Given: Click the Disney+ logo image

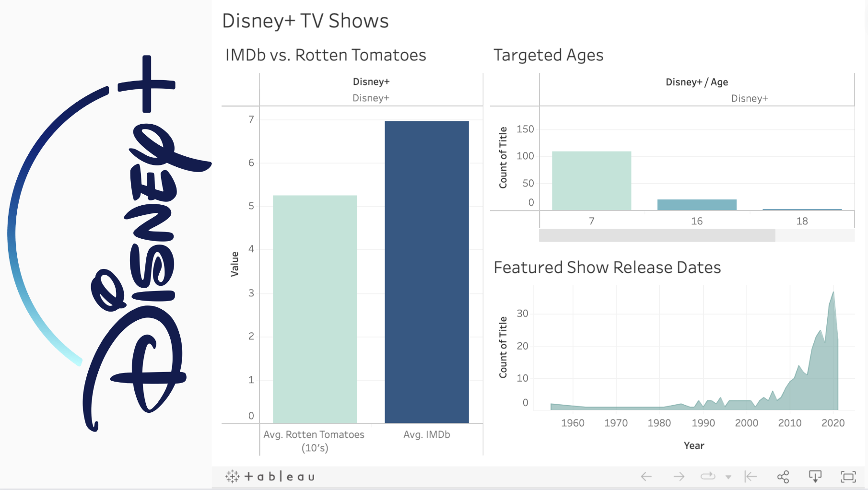Looking at the screenshot, I should click(x=109, y=244).
